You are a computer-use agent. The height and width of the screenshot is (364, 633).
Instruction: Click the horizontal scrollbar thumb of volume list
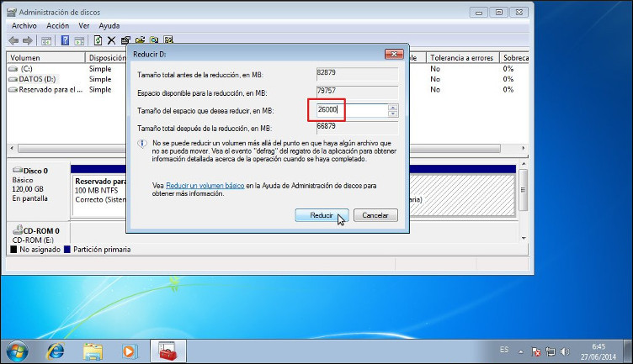tap(258, 149)
